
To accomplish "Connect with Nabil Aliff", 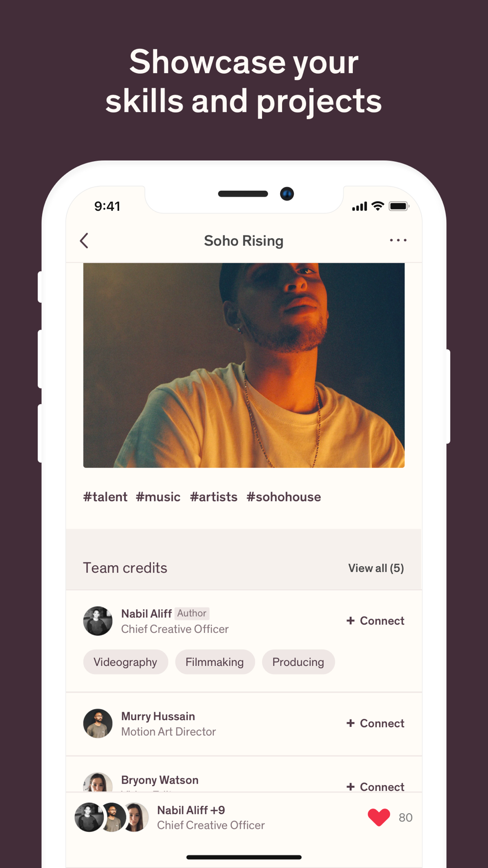I will [x=375, y=621].
